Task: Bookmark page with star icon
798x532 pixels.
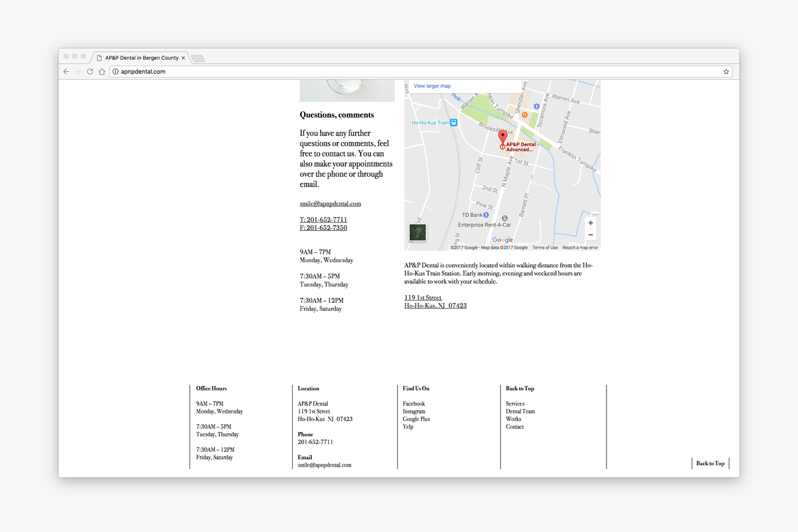Action: point(726,71)
